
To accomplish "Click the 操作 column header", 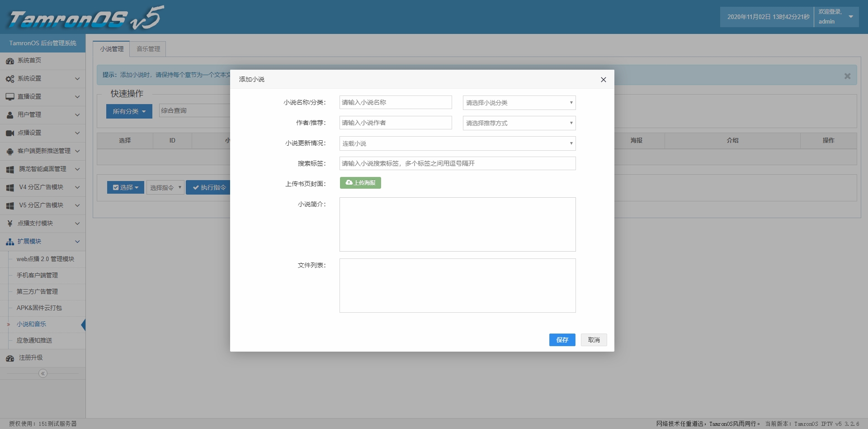I will point(828,141).
